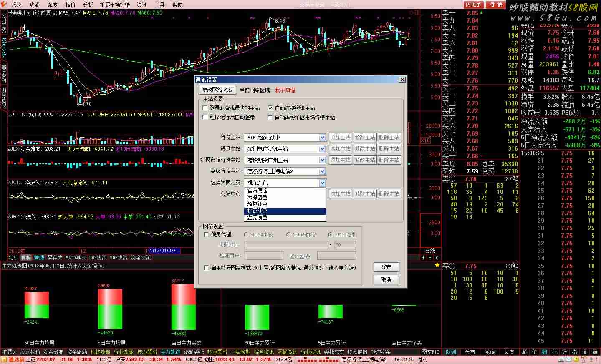This screenshot has height=364, width=601.
Task: Click the 行情 button at top right
Action: (x=497, y=5)
